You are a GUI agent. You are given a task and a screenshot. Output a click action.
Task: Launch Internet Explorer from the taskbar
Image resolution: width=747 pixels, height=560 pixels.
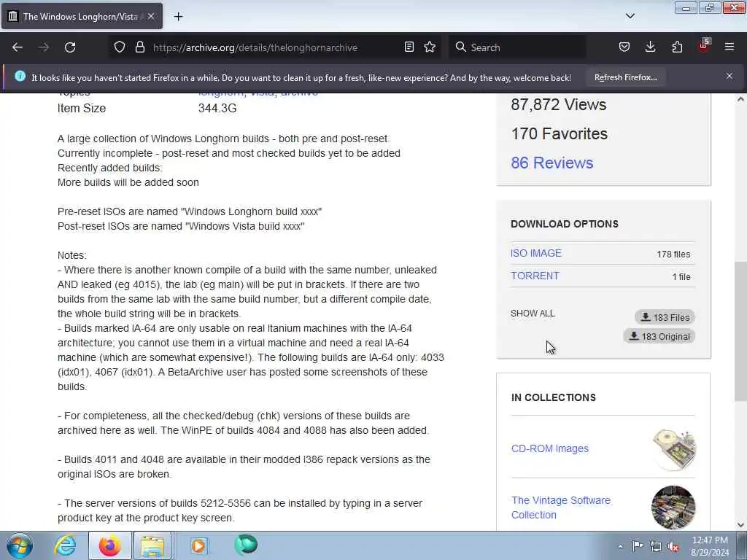coord(65,545)
